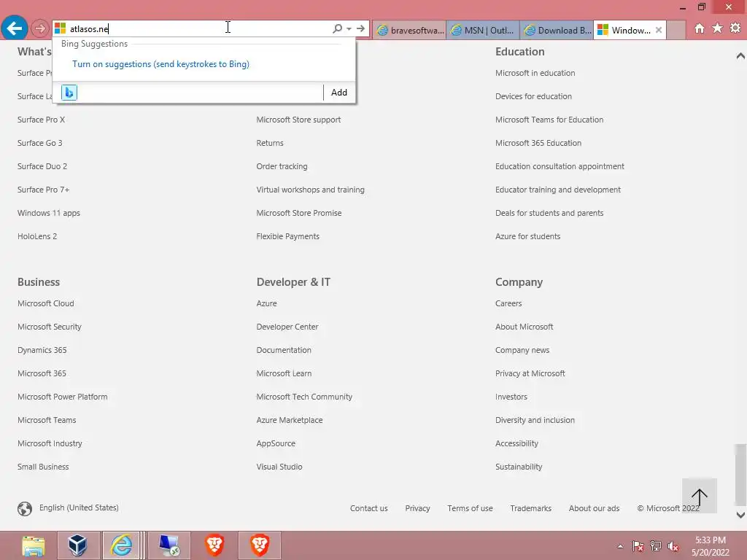Open the address bar autocomplete dropdown arrow
The width and height of the screenshot is (747, 560).
click(x=349, y=28)
